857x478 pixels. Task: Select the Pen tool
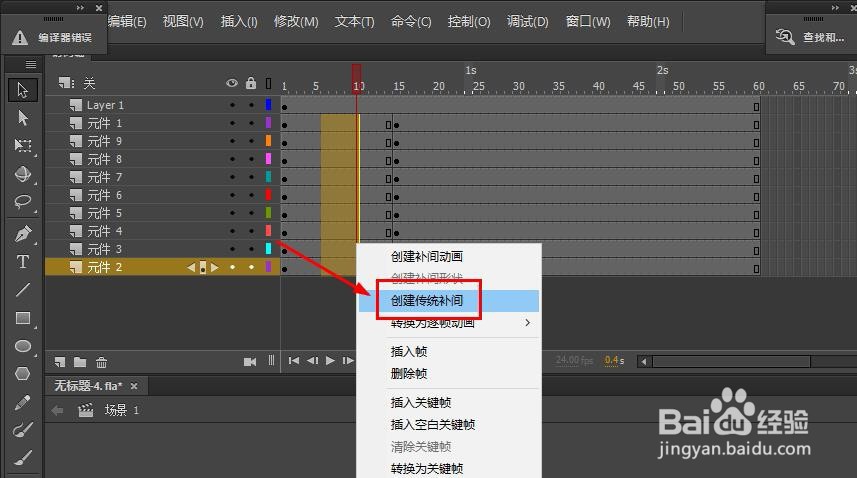click(x=22, y=234)
